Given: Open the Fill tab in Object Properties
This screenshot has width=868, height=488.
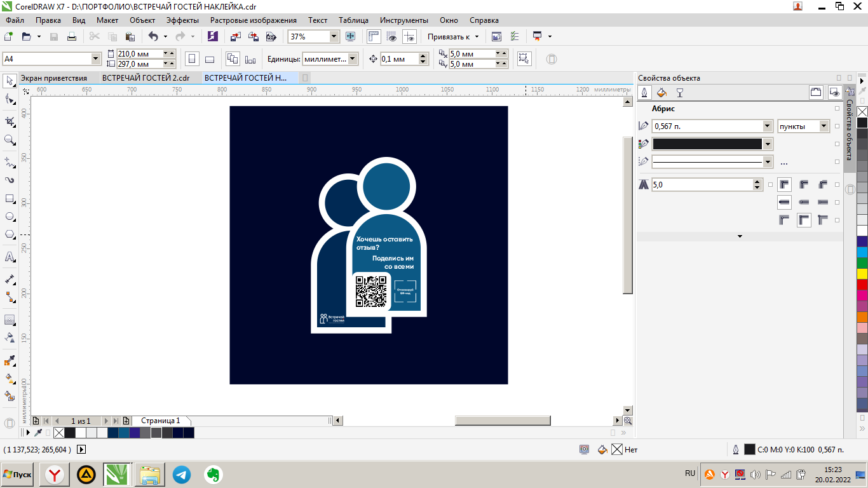Looking at the screenshot, I should coord(661,93).
